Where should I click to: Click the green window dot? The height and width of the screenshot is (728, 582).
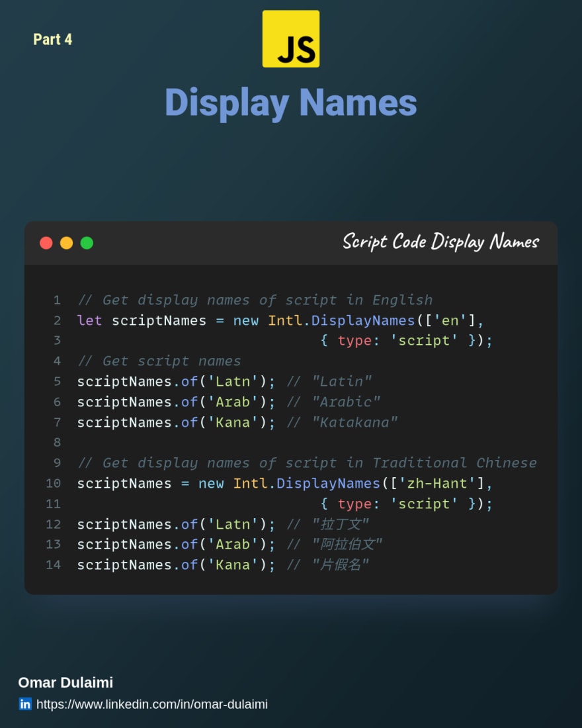(87, 243)
